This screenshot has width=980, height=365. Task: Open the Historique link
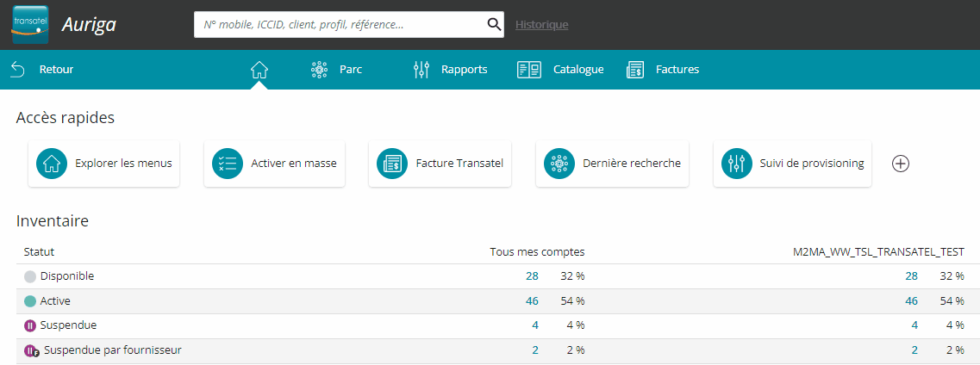541,25
